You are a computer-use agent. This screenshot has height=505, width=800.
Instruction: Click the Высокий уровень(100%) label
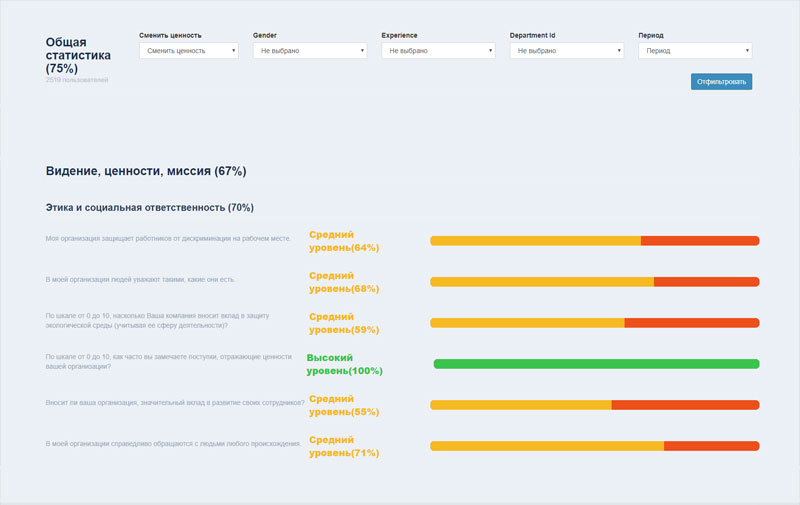(344, 364)
